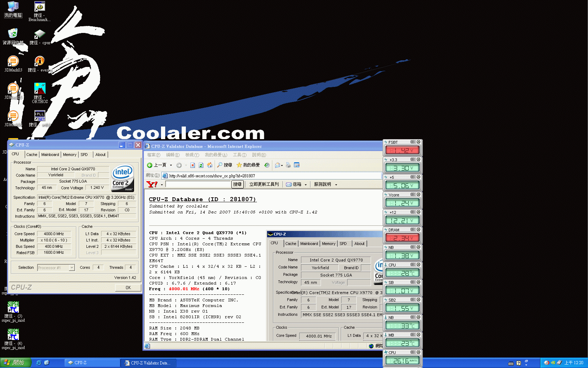Switch to the Mainboard tab in the CPU-Z window

click(x=50, y=155)
